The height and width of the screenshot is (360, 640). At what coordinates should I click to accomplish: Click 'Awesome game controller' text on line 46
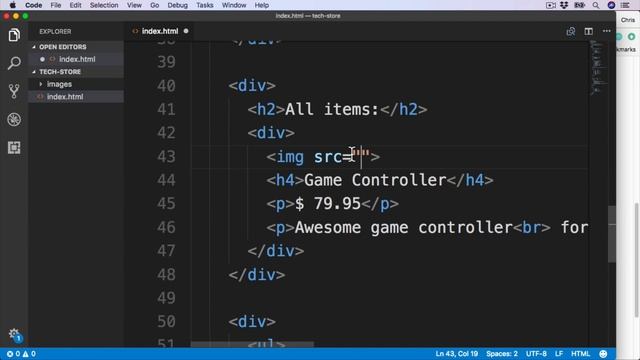pos(403,227)
